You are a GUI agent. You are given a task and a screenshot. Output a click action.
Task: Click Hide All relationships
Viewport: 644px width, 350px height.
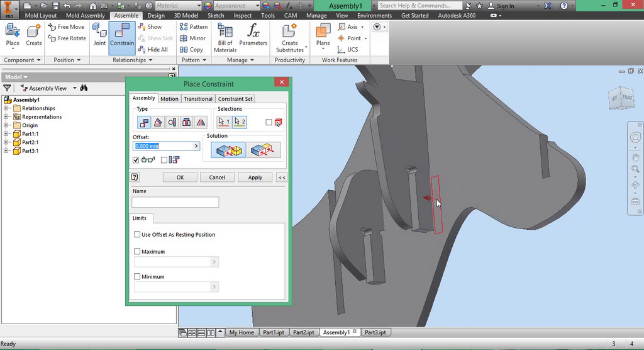tap(153, 49)
